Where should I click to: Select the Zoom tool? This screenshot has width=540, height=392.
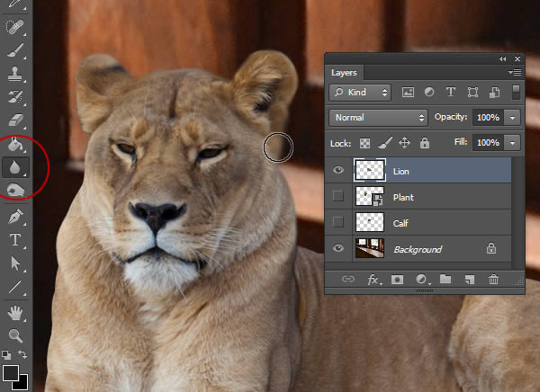[x=14, y=335]
